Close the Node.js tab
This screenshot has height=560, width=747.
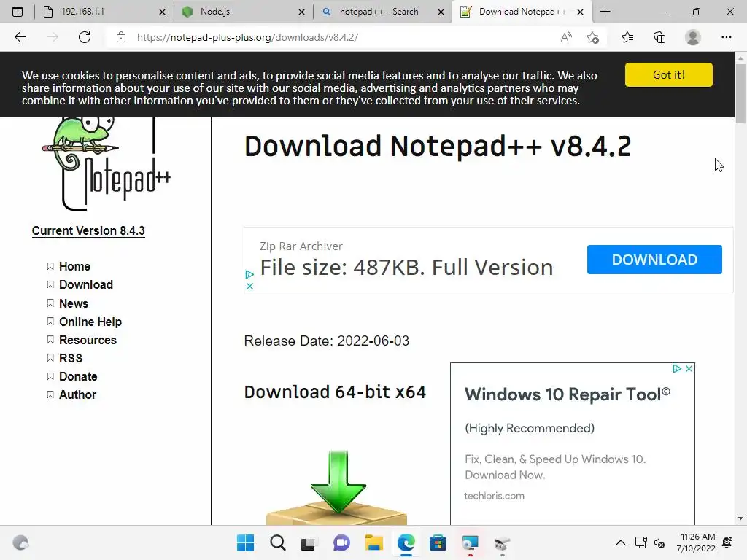click(301, 12)
